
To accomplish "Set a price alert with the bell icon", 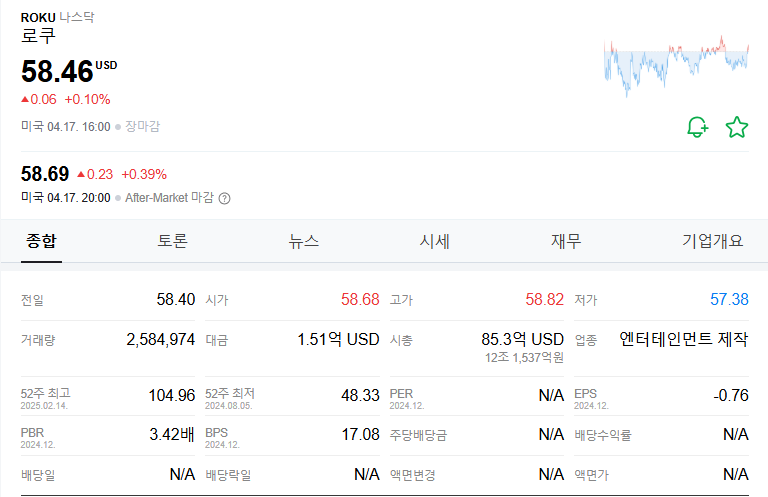I will click(x=697, y=127).
